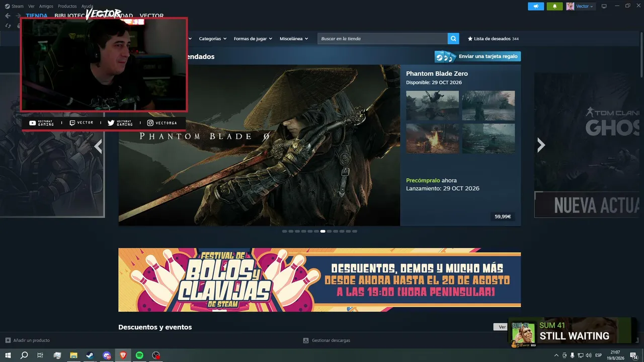Click the Ver button beside Descuentos y eventos
Viewport: 644px width, 362px height.
pyautogui.click(x=502, y=327)
